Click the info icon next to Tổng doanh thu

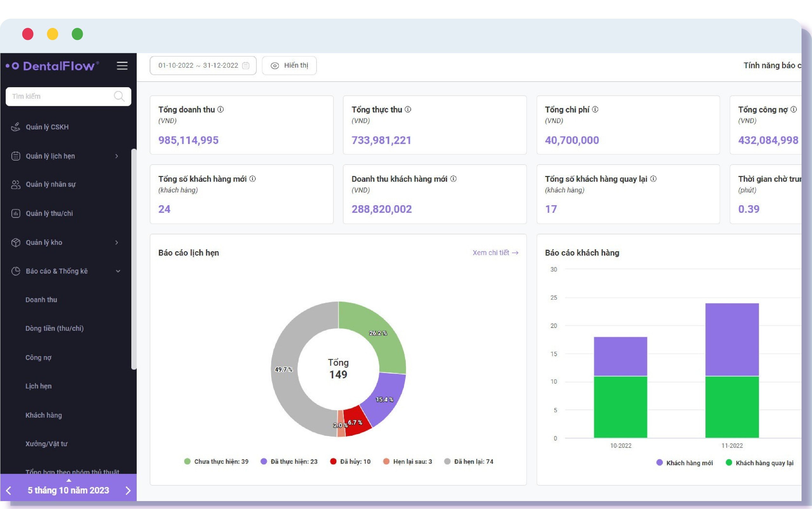(x=220, y=109)
